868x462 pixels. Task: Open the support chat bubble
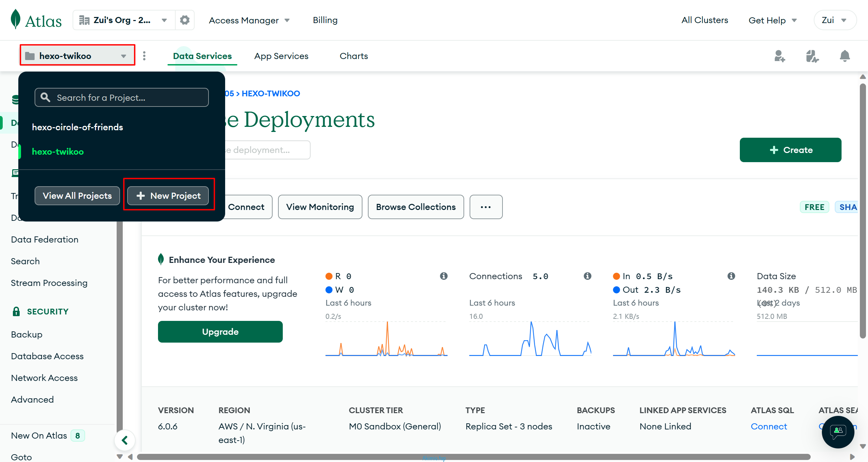(x=837, y=431)
